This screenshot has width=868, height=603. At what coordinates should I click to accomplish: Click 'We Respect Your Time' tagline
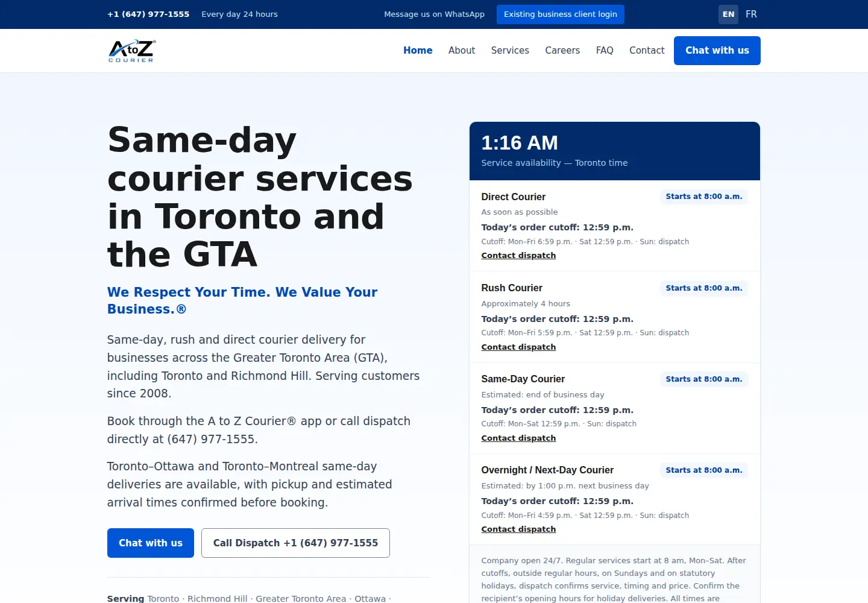242,300
